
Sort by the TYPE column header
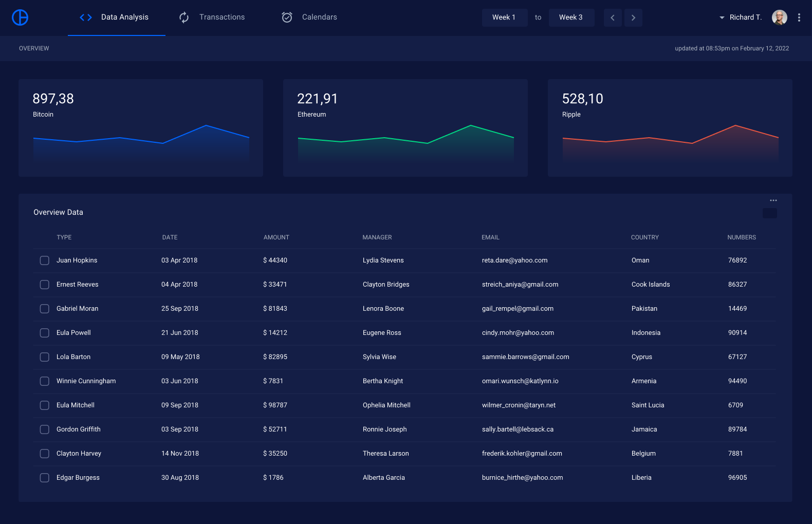(64, 237)
